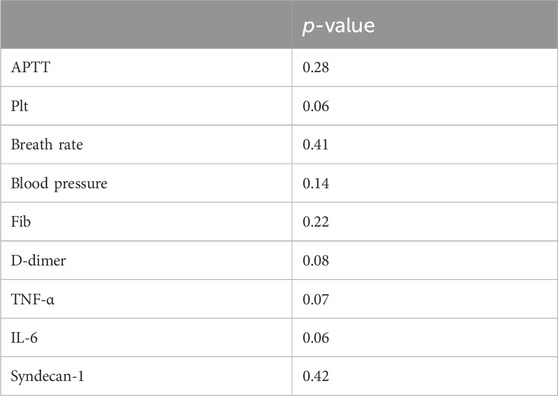Screen dimensions: 558x396
Task: Click the Fib p-value 0.22
Action: click(x=316, y=222)
